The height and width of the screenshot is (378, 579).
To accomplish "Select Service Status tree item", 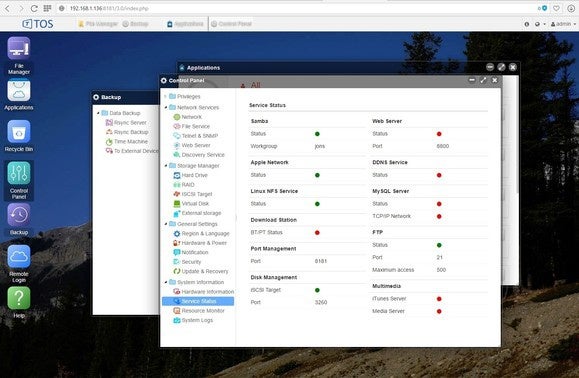I will pyautogui.click(x=198, y=301).
